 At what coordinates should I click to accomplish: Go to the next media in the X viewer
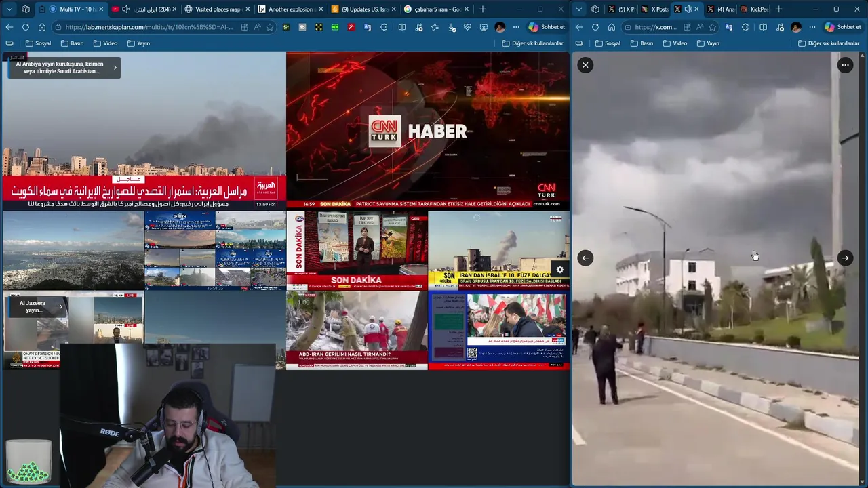[x=845, y=258]
